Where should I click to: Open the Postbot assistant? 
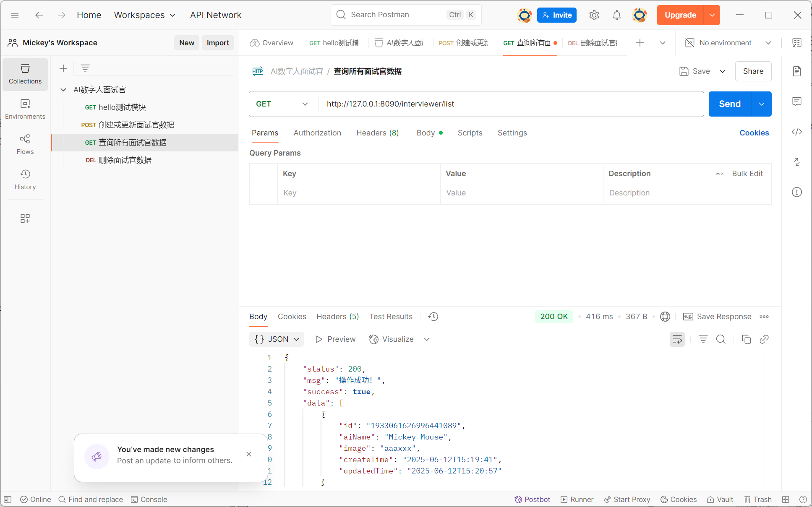pos(532,499)
